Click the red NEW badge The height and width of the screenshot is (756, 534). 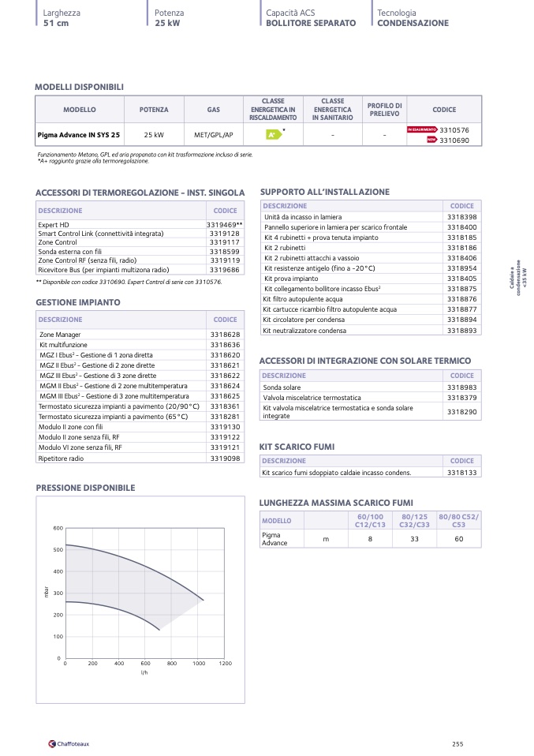[x=431, y=140]
